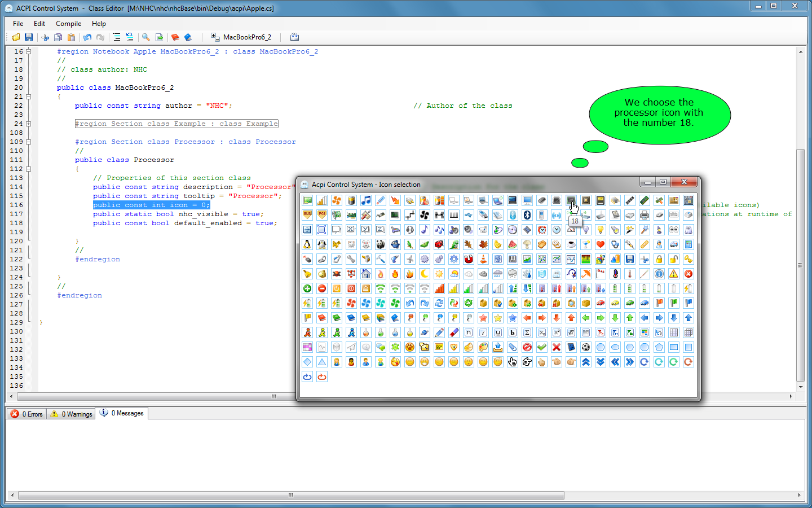812x508 pixels.
Task: Pick the Linux penguin icon
Action: point(307,244)
